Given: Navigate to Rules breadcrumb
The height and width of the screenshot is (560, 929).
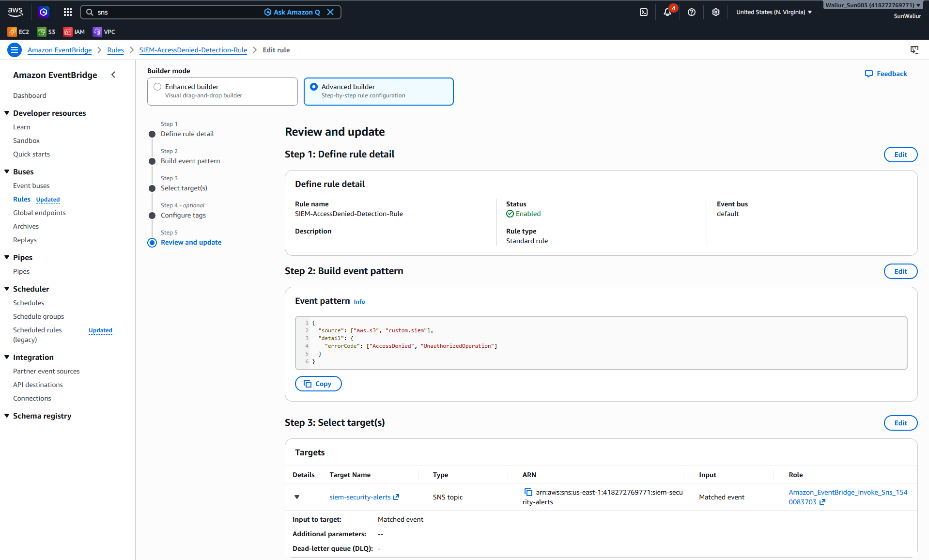Looking at the screenshot, I should click(x=115, y=50).
